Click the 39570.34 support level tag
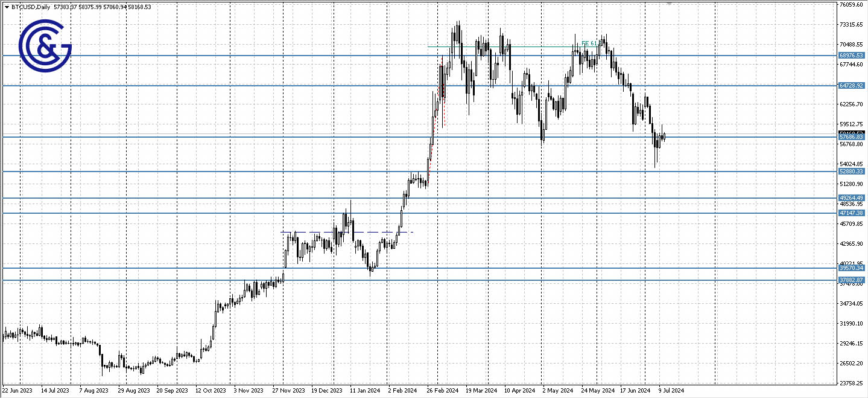The width and height of the screenshot is (868, 398). [852, 268]
